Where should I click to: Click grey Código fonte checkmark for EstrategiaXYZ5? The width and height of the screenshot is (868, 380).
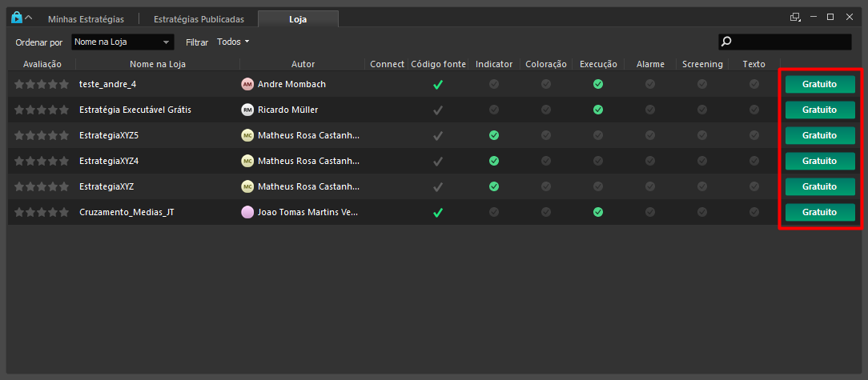point(438,135)
